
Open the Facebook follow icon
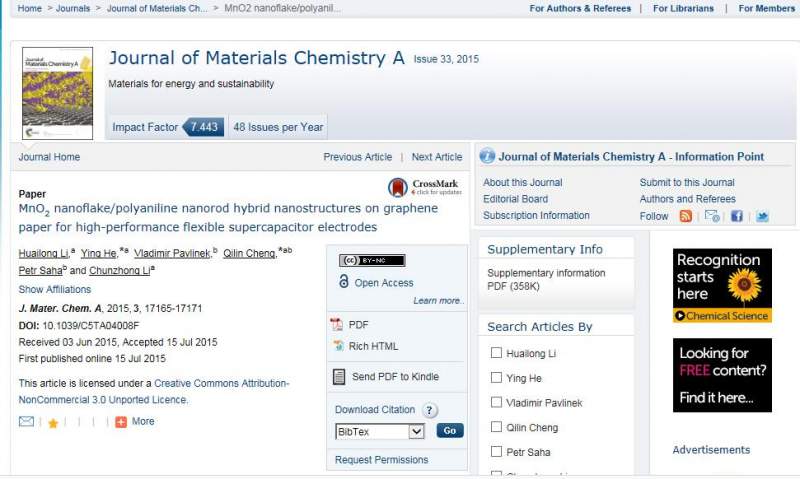[x=737, y=216]
